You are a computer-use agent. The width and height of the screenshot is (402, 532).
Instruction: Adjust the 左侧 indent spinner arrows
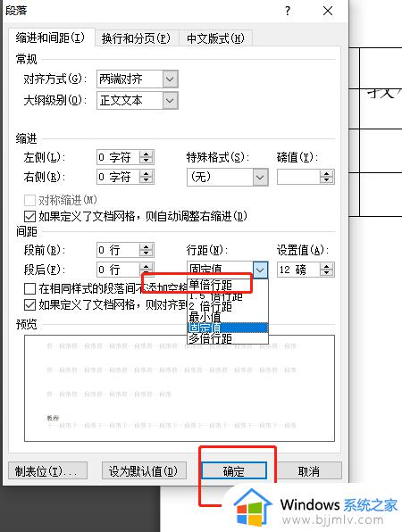click(147, 157)
